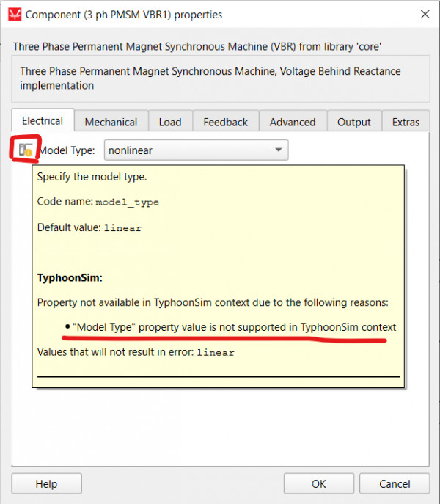The height and width of the screenshot is (504, 440).
Task: Click the TyphoonSim warning icon beside Model Type
Action: 26,150
